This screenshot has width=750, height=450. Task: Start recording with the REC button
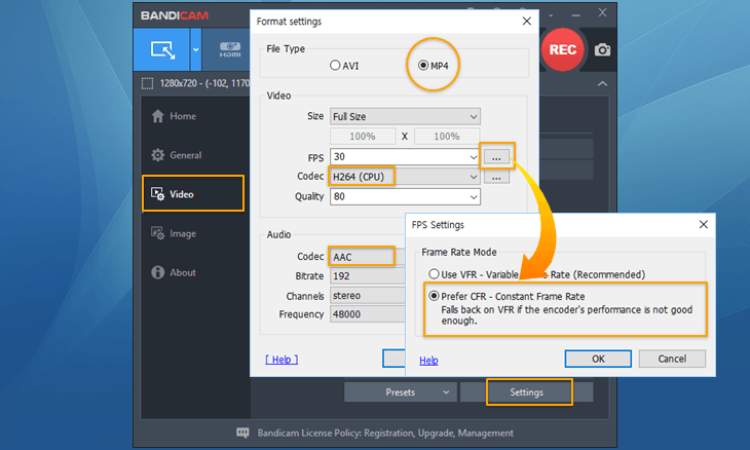click(x=562, y=50)
